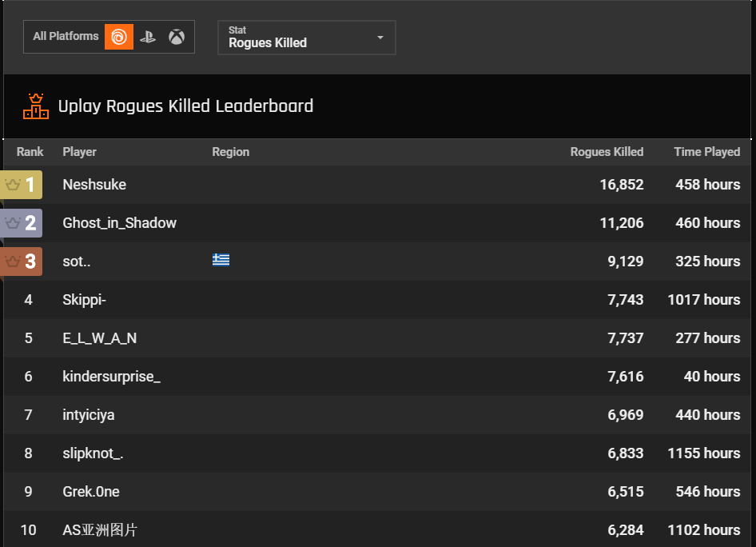Screen dimensions: 756x547
Task: Open Grek.0ne player profile
Action: [x=91, y=492]
